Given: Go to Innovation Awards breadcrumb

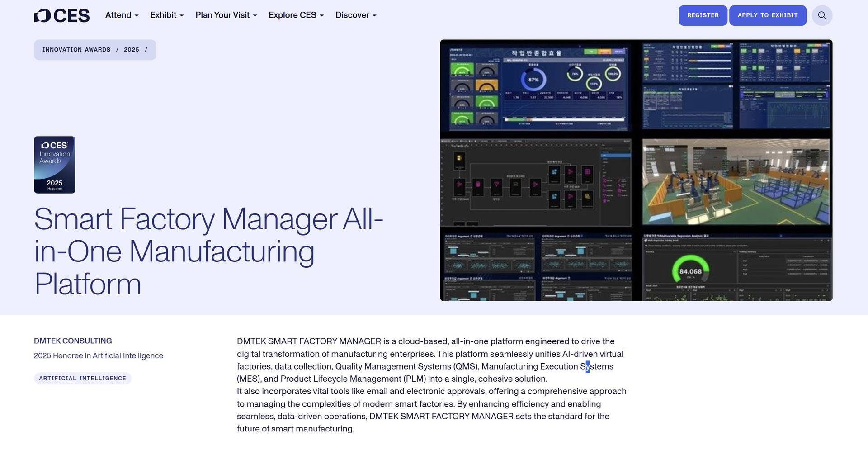Looking at the screenshot, I should tap(76, 50).
